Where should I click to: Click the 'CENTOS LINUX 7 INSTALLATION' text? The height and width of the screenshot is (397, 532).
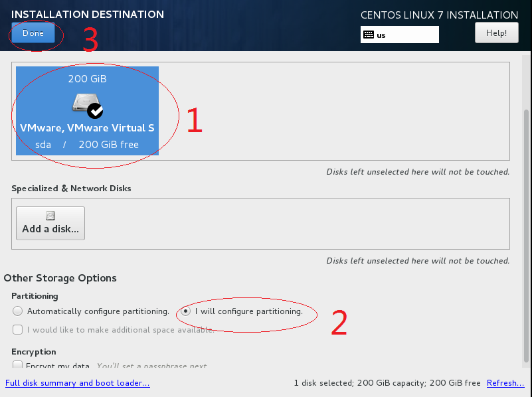[440, 15]
